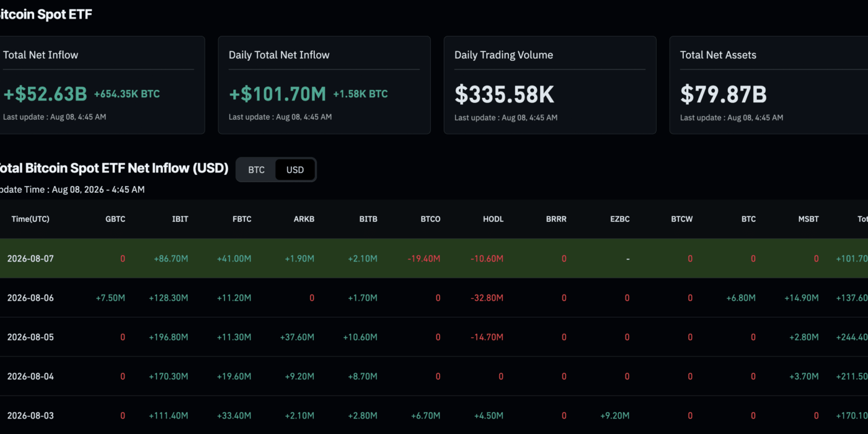Click the MSBT column header
868x434 pixels.
pyautogui.click(x=808, y=219)
